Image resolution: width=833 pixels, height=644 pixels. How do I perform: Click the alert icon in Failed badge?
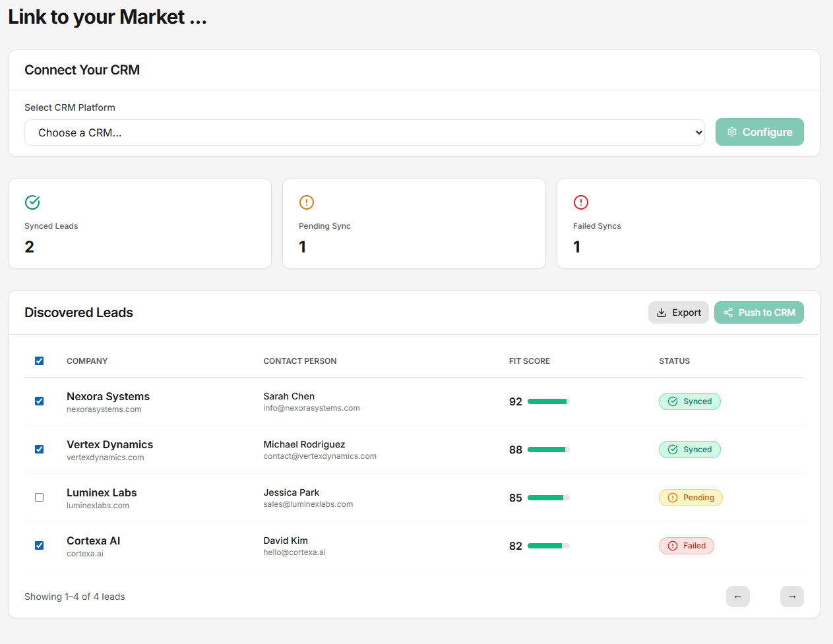[673, 546]
